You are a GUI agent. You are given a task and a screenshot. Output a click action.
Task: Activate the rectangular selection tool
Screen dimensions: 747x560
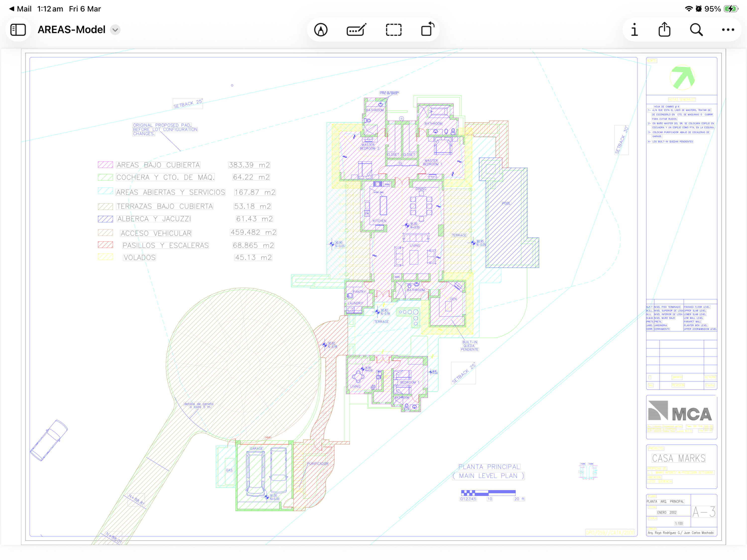[x=393, y=30]
